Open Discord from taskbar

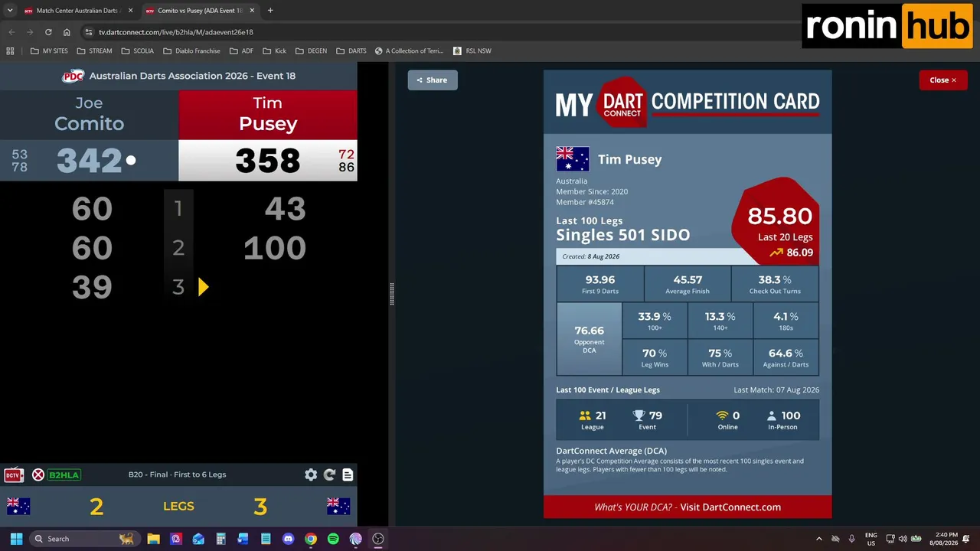point(288,539)
